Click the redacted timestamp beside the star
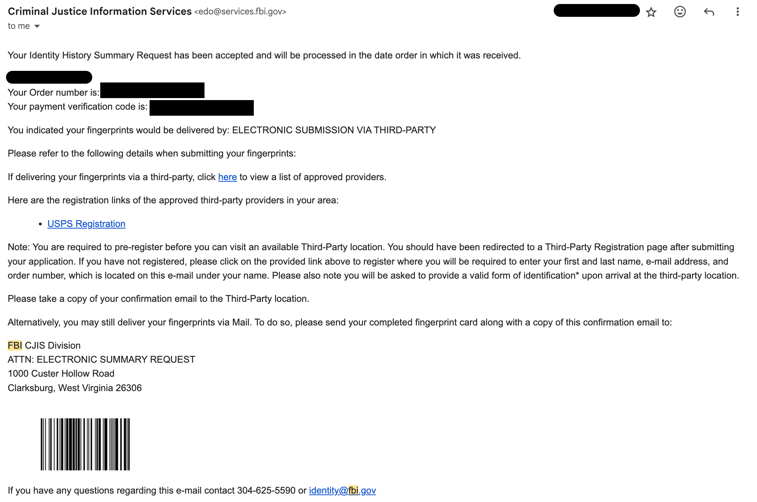The width and height of the screenshot is (757, 502). pos(596,11)
